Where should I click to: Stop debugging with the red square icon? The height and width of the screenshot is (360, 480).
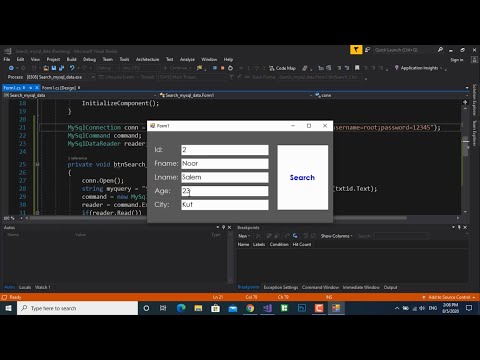coord(222,68)
